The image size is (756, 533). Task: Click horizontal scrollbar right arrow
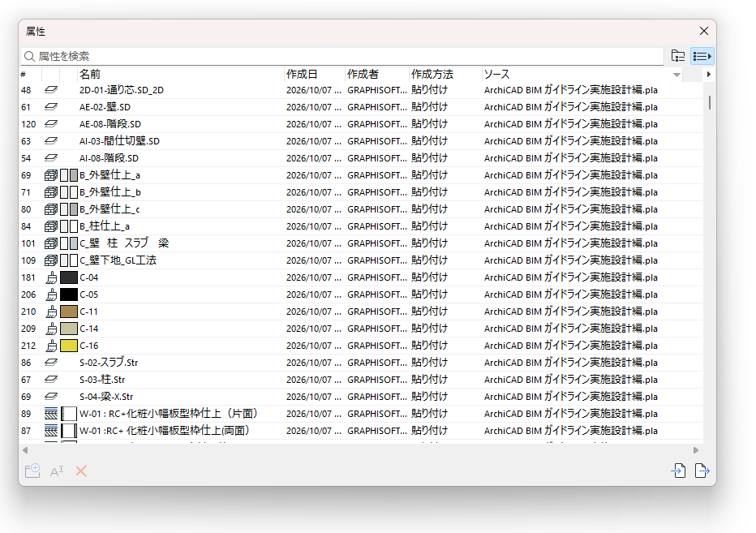pyautogui.click(x=696, y=450)
